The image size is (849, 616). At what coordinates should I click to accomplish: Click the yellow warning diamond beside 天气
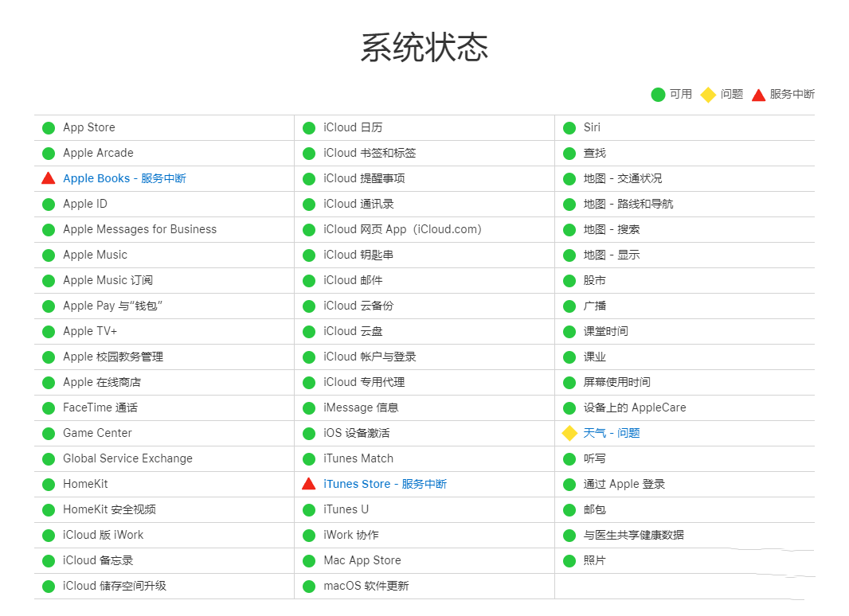pyautogui.click(x=569, y=433)
